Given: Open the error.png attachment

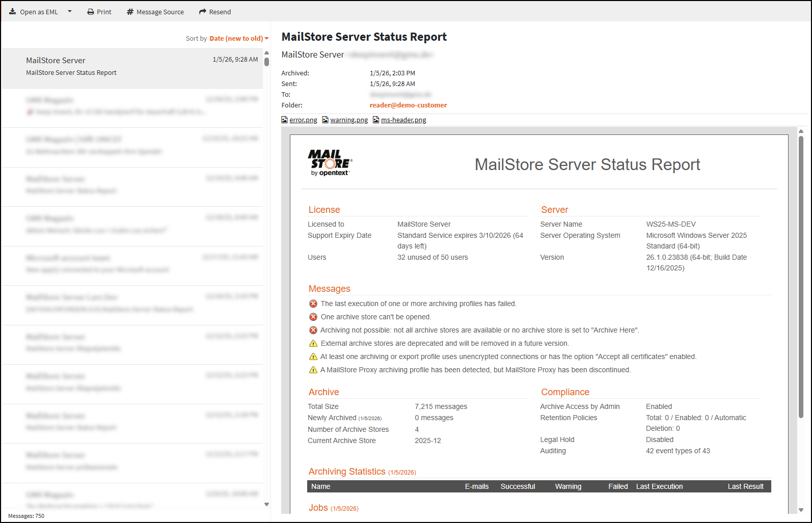Looking at the screenshot, I should click(303, 120).
